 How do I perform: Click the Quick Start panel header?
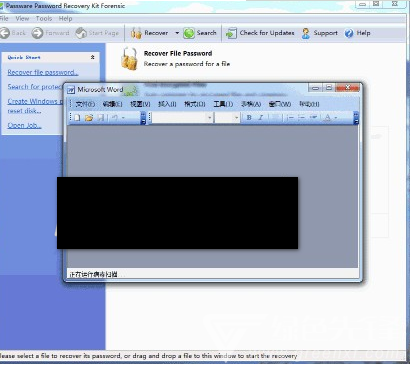pyautogui.click(x=50, y=57)
